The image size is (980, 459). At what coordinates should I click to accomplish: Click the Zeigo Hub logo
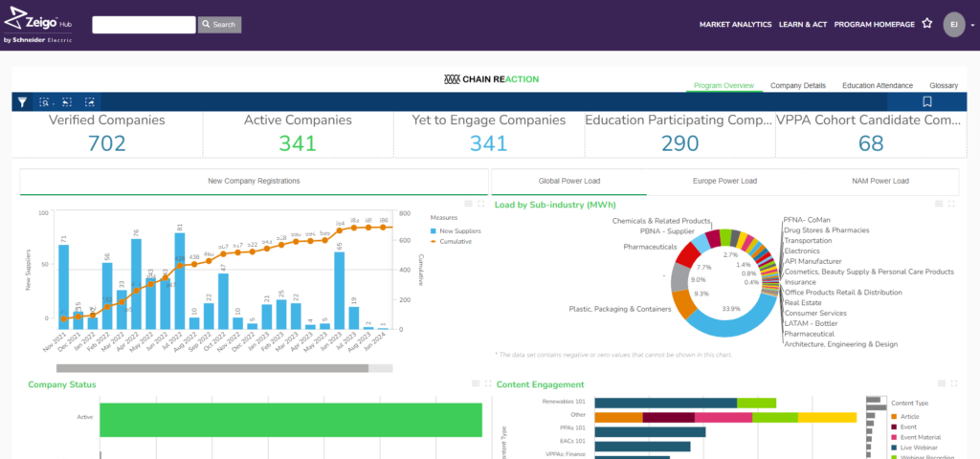38,25
